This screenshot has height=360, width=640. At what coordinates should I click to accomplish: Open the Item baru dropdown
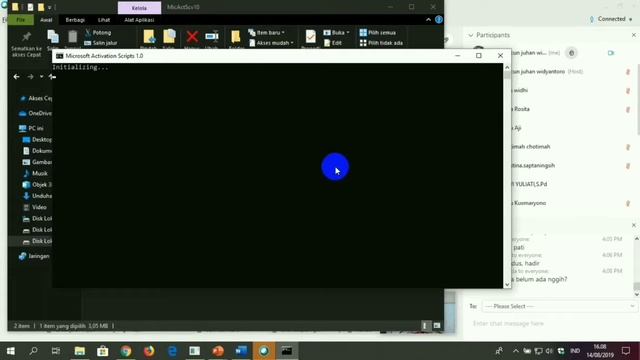click(x=267, y=33)
